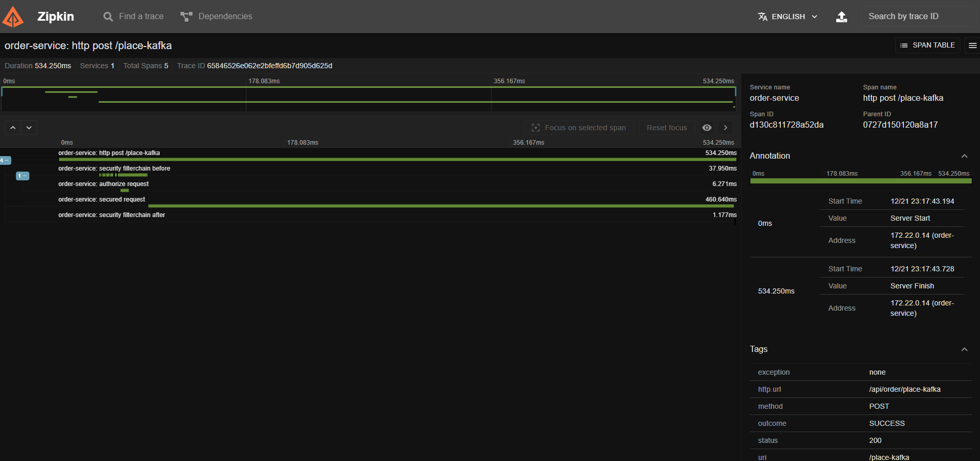Open Find a trace page
Image resolution: width=980 pixels, height=461 pixels.
click(x=133, y=17)
